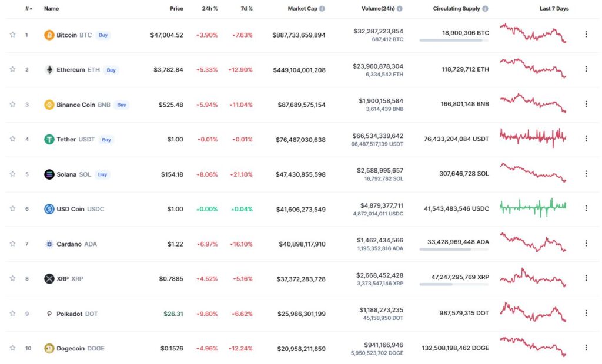This screenshot has width=602, height=364.
Task: Sort by the rank # column header
Action: click(28, 8)
